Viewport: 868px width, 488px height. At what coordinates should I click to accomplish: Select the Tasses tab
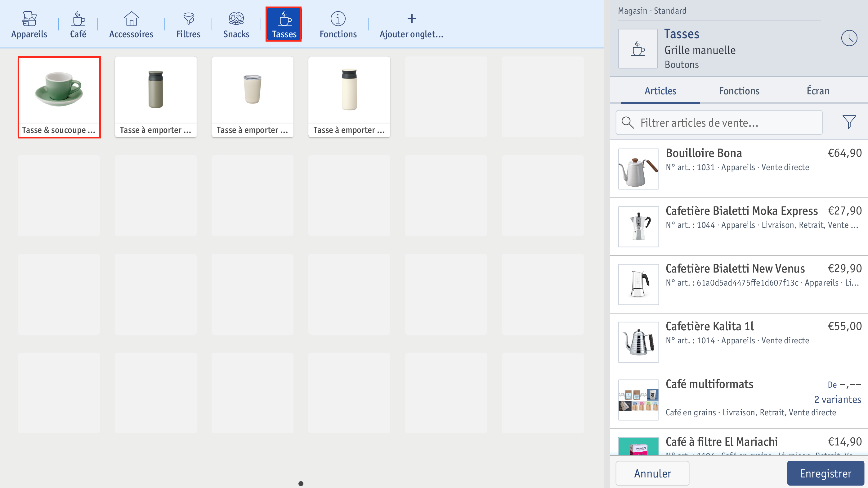click(x=284, y=24)
